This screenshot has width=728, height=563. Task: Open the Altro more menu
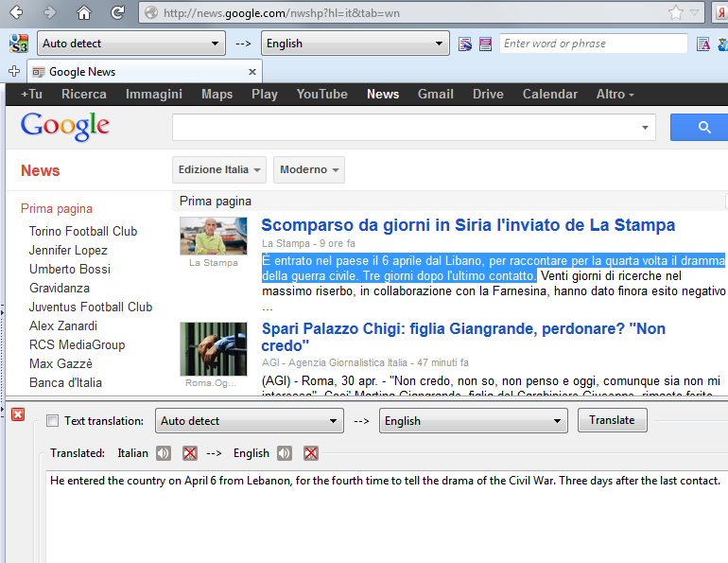pos(615,94)
